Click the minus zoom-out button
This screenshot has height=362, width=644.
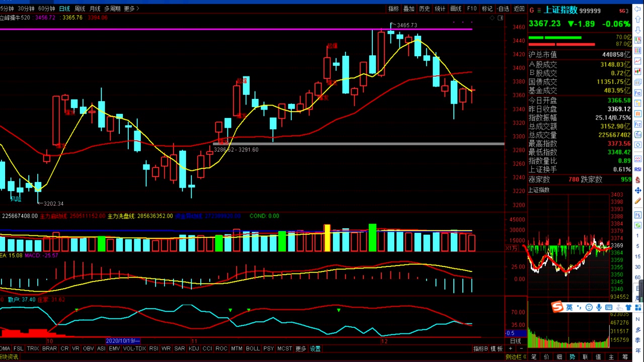click(x=521, y=348)
